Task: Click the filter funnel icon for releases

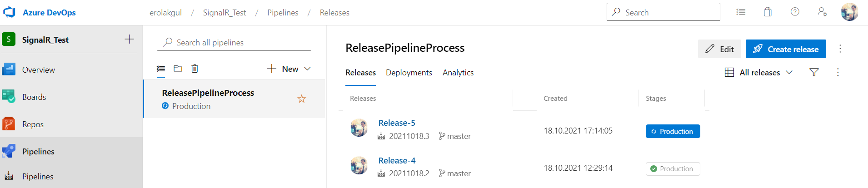Action: (814, 72)
